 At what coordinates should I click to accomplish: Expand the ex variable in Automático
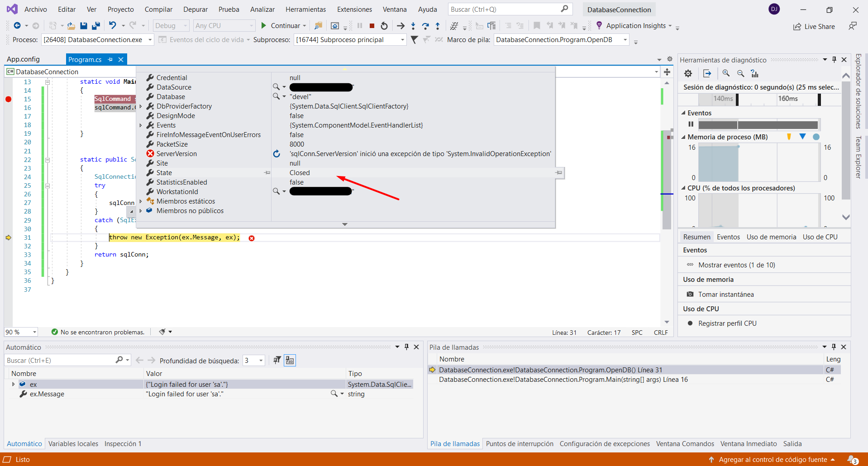coord(14,384)
